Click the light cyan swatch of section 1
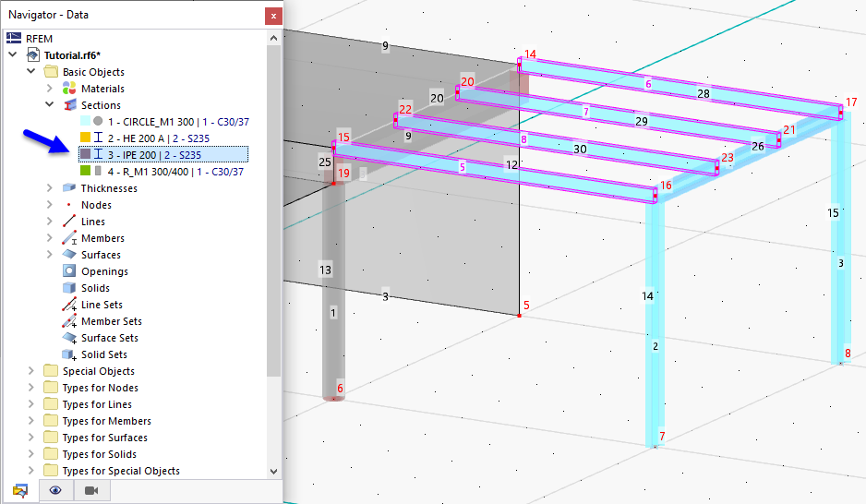Viewport: 866px width, 504px height. click(x=85, y=121)
